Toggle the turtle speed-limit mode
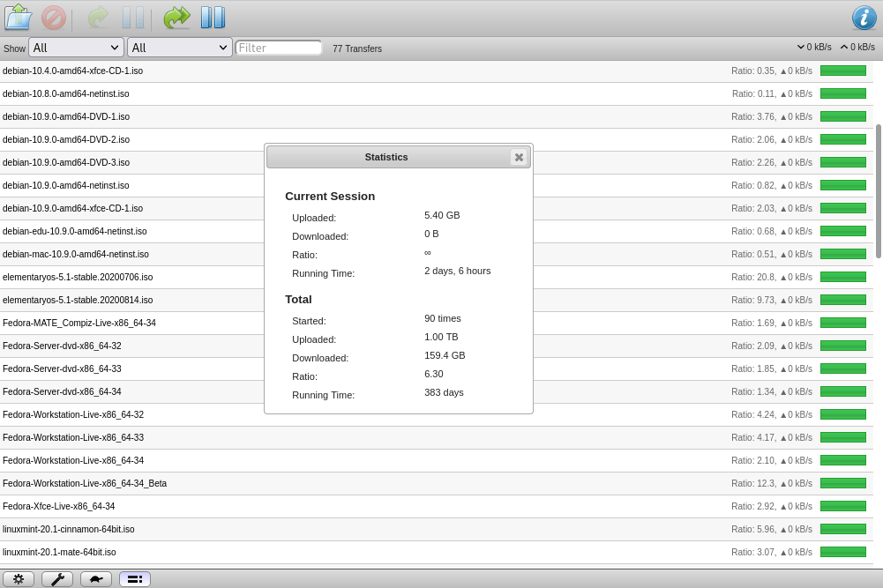The height and width of the screenshot is (588, 883). click(x=95, y=578)
